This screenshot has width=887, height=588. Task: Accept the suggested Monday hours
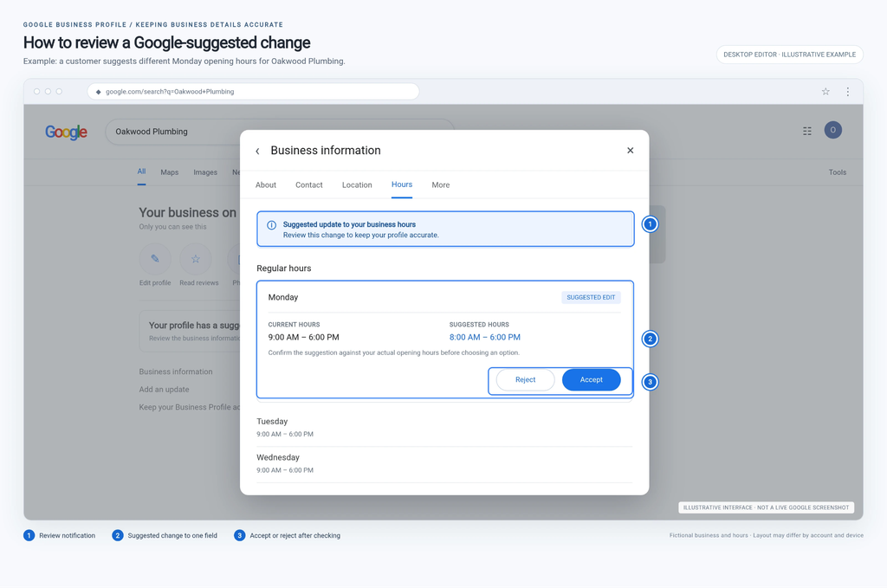591,380
